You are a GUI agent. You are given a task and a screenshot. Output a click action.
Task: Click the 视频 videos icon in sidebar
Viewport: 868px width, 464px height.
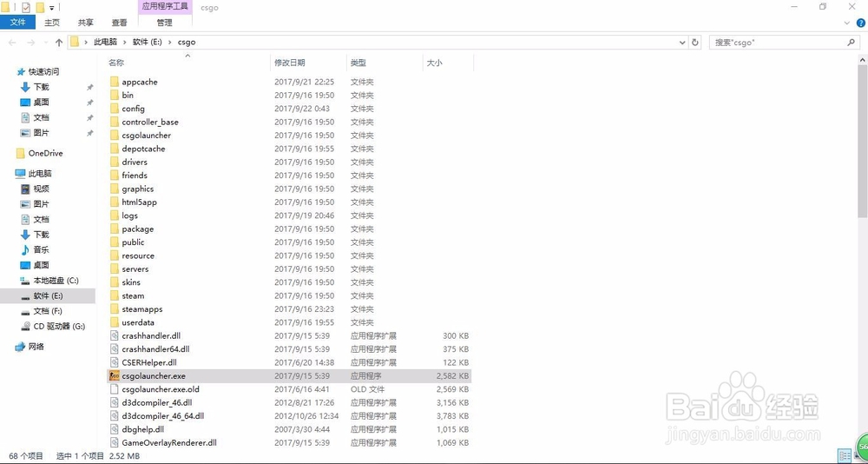(25, 189)
